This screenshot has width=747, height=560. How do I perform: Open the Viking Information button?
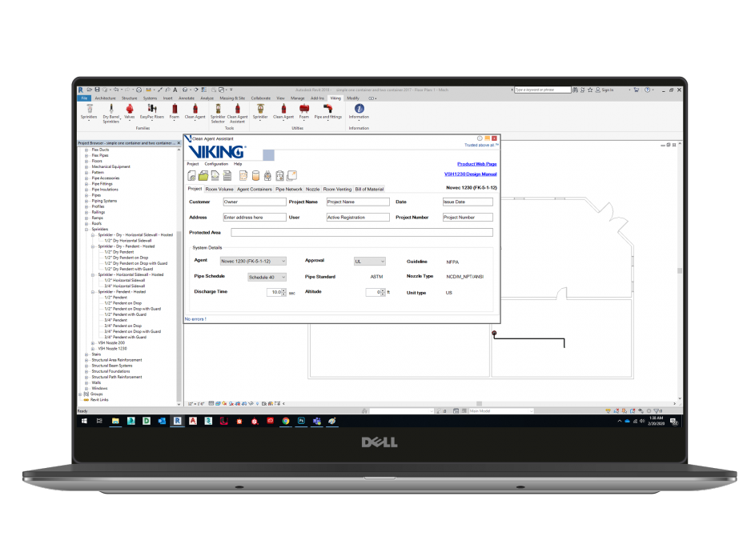[359, 111]
